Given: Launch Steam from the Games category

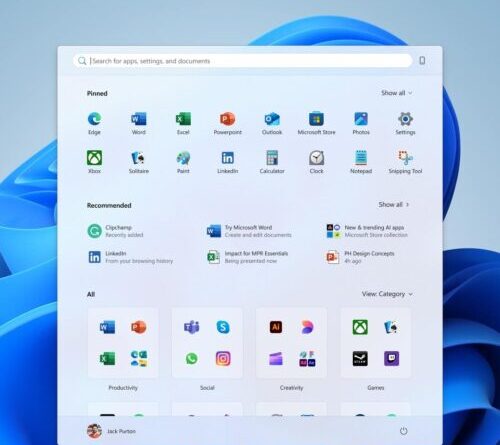Looking at the screenshot, I should click(x=360, y=359).
